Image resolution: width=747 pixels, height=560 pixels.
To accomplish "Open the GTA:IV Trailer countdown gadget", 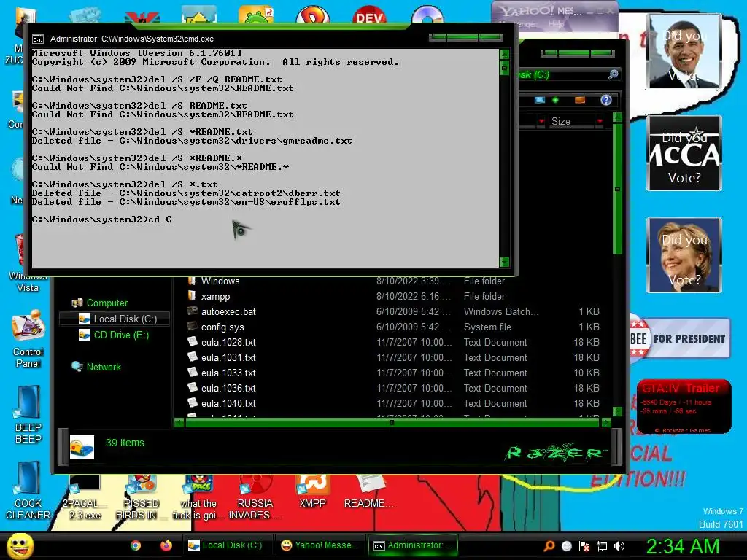I will click(684, 406).
